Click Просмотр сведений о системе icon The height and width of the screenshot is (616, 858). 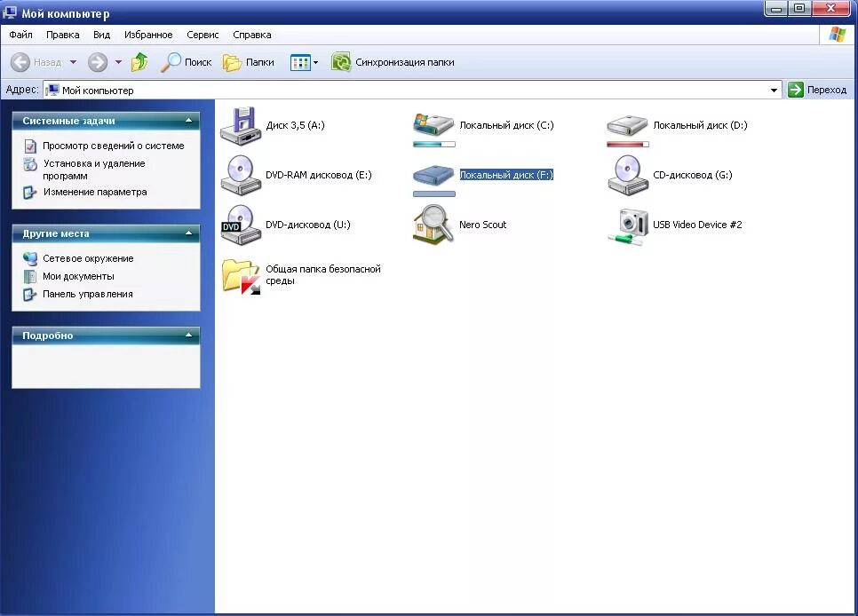coord(30,146)
